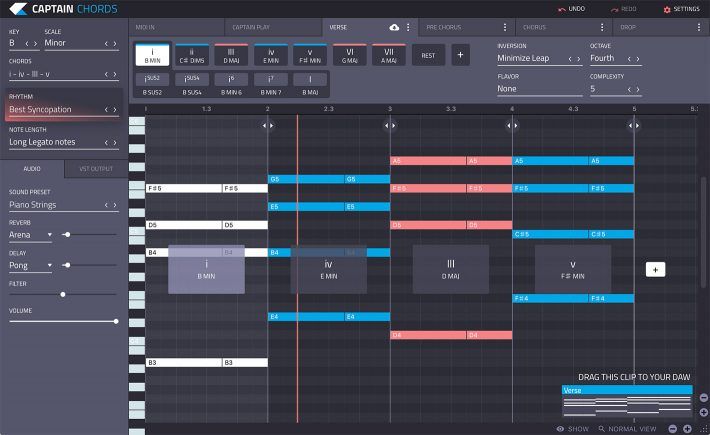This screenshot has width=710, height=435.
Task: Switch to the VST Output tab
Action: 96,169
